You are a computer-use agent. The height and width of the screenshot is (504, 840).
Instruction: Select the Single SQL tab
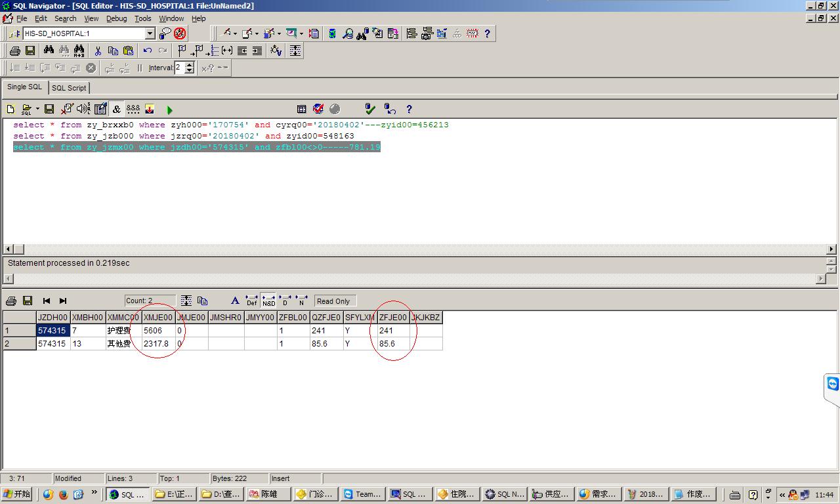tap(24, 87)
